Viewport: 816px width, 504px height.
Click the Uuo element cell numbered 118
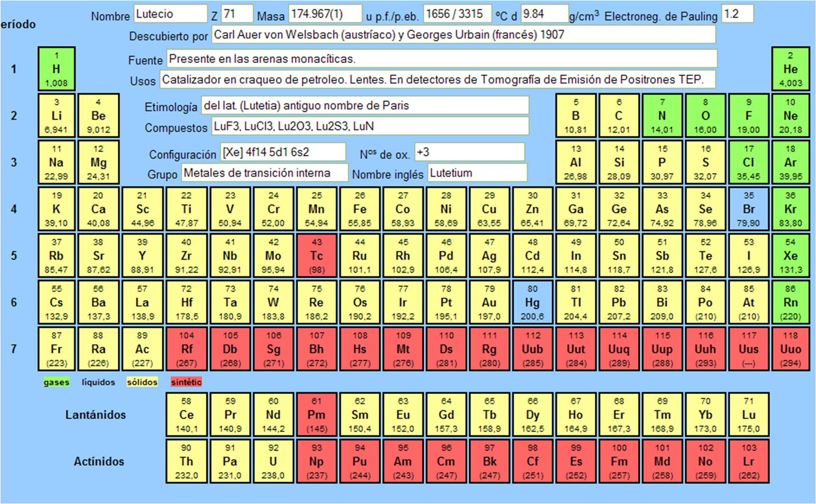(x=790, y=349)
